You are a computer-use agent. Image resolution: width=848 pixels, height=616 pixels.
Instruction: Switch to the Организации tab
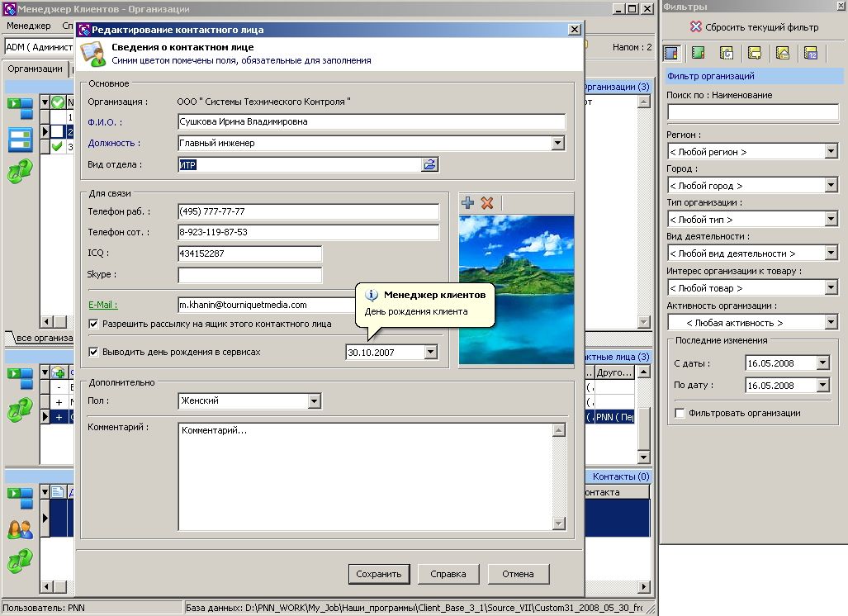coord(36,69)
